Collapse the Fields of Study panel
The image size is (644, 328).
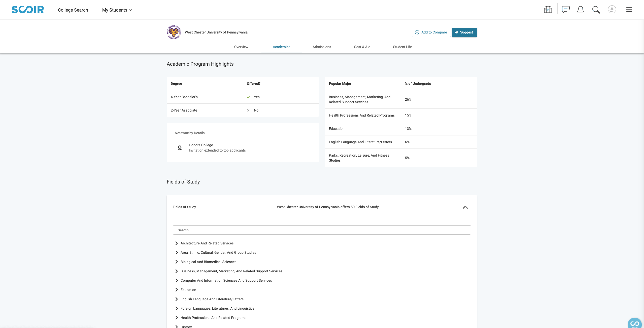[465, 207]
